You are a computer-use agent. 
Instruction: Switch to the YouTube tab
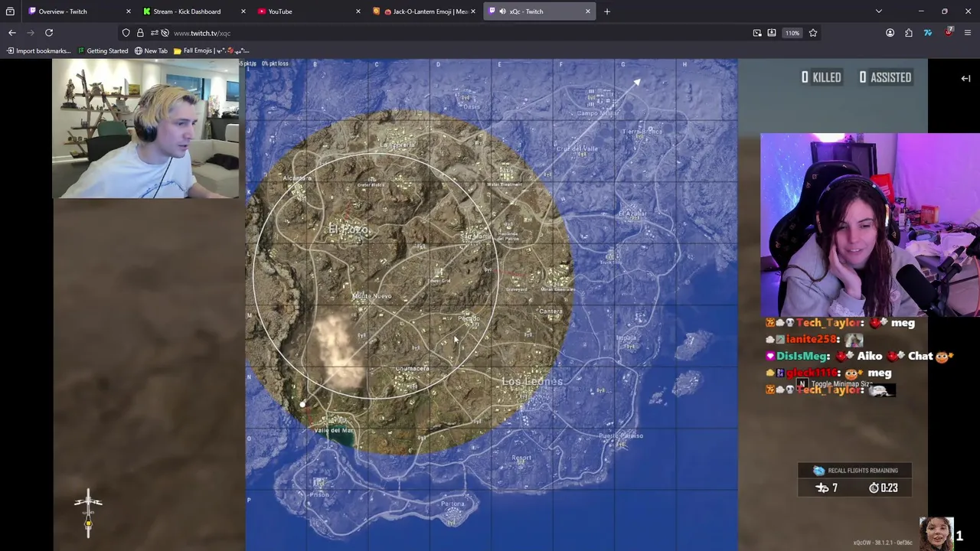tap(308, 11)
